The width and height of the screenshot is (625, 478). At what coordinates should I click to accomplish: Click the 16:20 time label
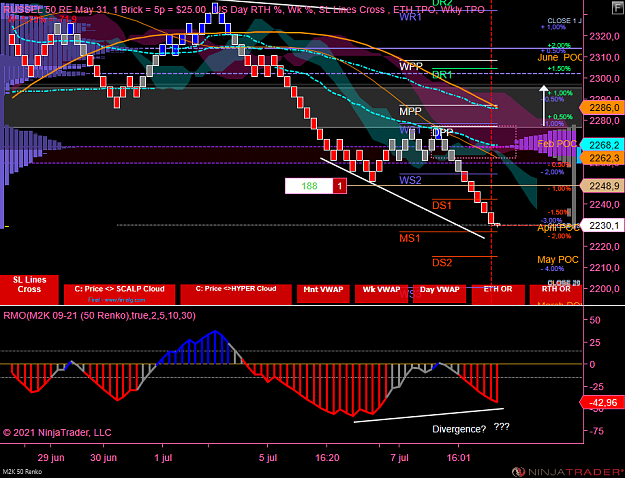(327, 458)
